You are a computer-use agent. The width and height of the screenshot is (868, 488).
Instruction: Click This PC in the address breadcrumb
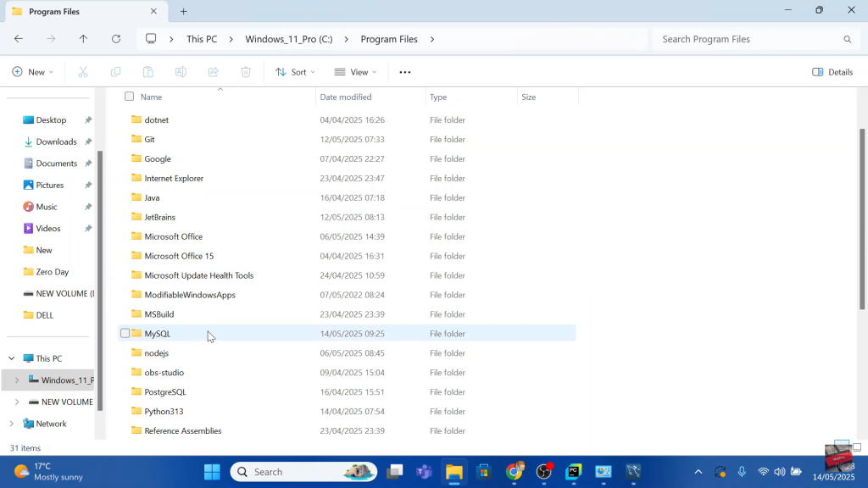coord(202,39)
